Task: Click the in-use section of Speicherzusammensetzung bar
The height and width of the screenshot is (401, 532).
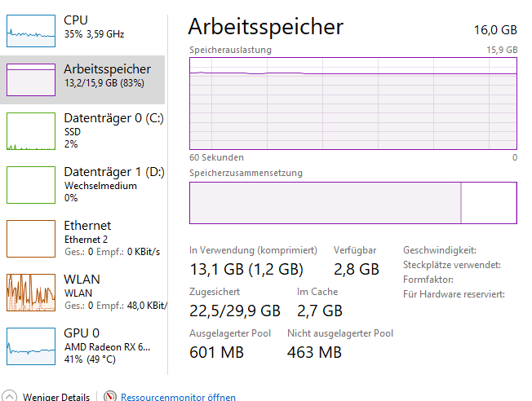Action: coord(325,203)
